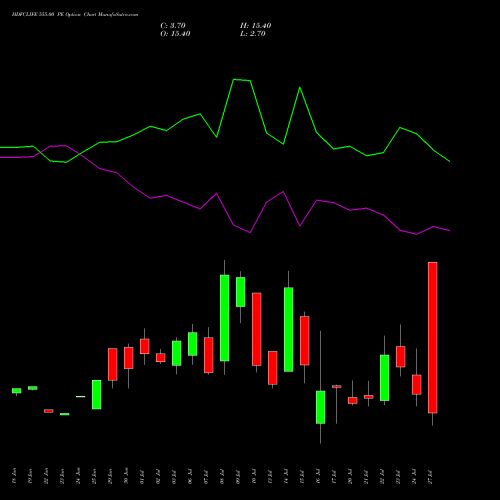Click the 18 Jun date label

click(x=14, y=476)
